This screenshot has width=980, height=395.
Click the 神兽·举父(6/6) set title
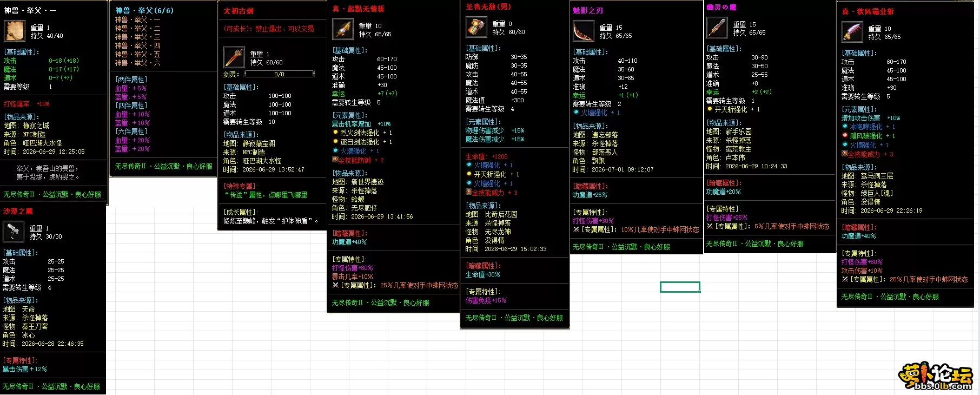click(144, 10)
